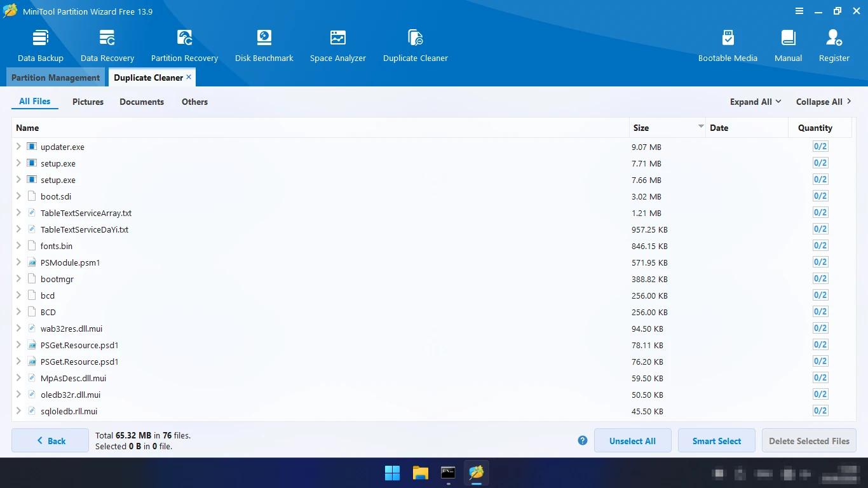Open the Data Backup tool
The height and width of the screenshot is (488, 868).
pos(41,46)
